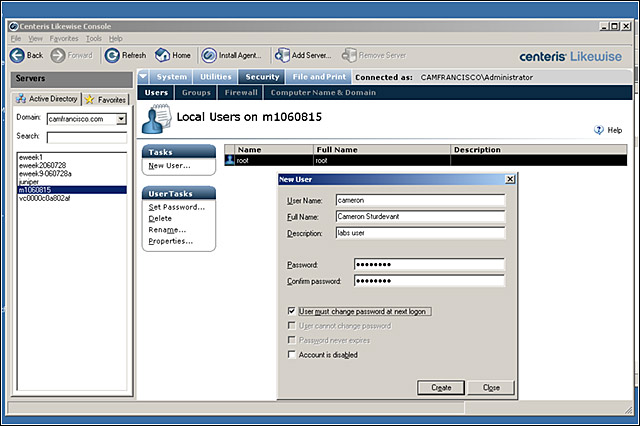The height and width of the screenshot is (426, 640).
Task: Switch to the System tab
Action: pos(171,77)
